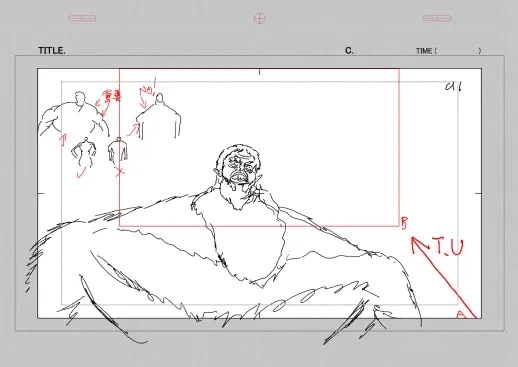This screenshot has width=518, height=367.
Task: Click the center crosshair peg hole mark
Action: point(259,18)
